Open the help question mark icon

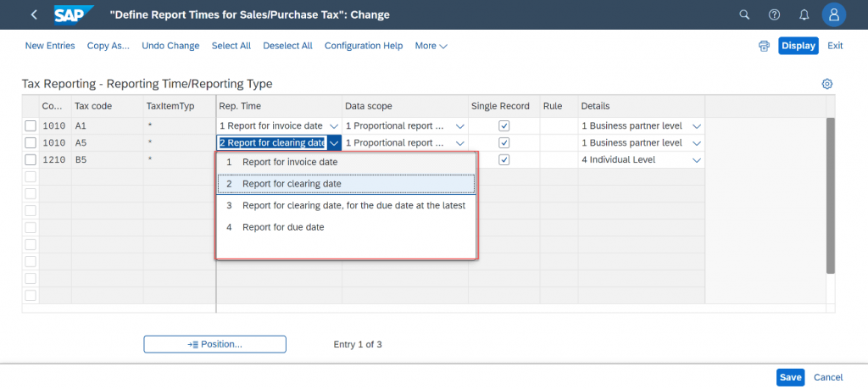pyautogui.click(x=775, y=15)
